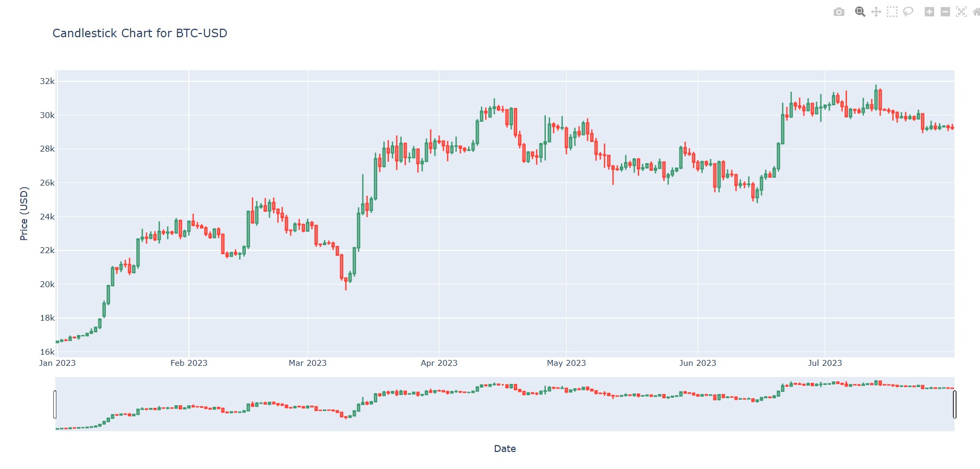Click inside the range slider mini chart
The height and width of the screenshot is (469, 980).
[505, 404]
